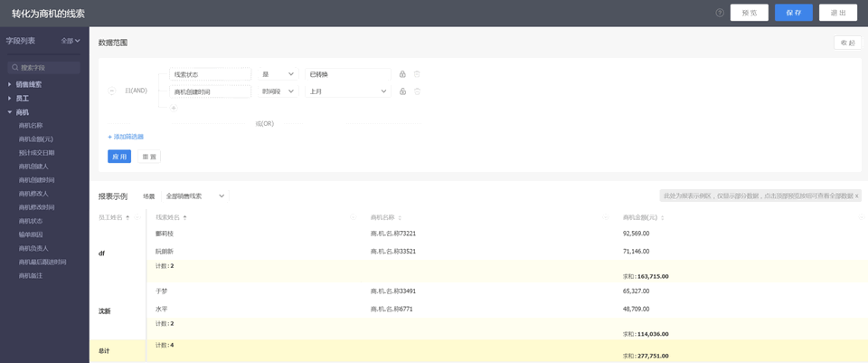
Task: Click the 应用 apply button
Action: (x=119, y=157)
